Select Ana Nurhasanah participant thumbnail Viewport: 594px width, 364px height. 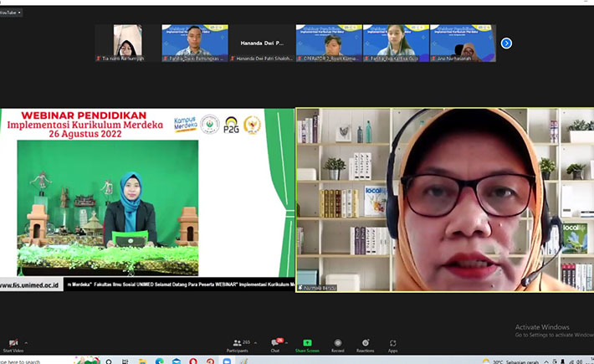[x=463, y=44]
